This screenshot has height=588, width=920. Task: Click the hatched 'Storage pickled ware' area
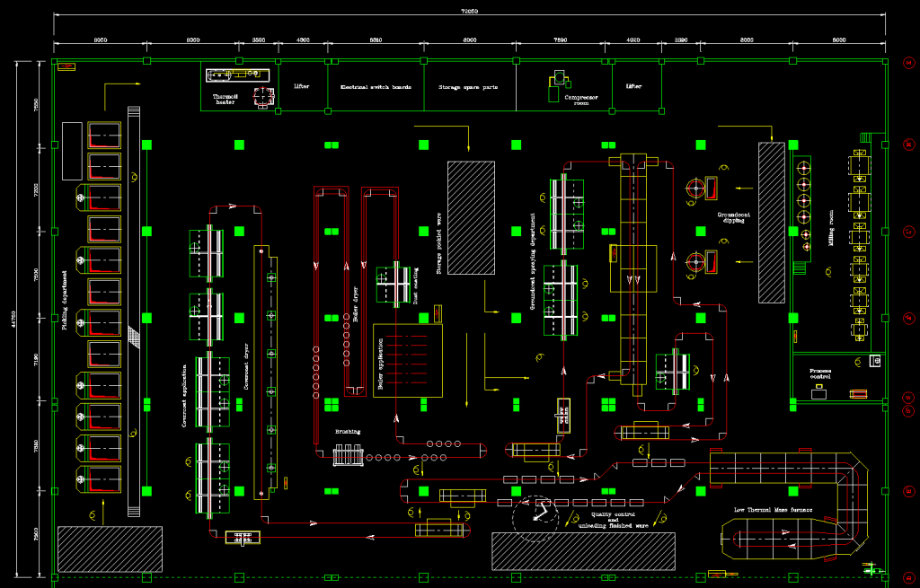471,217
